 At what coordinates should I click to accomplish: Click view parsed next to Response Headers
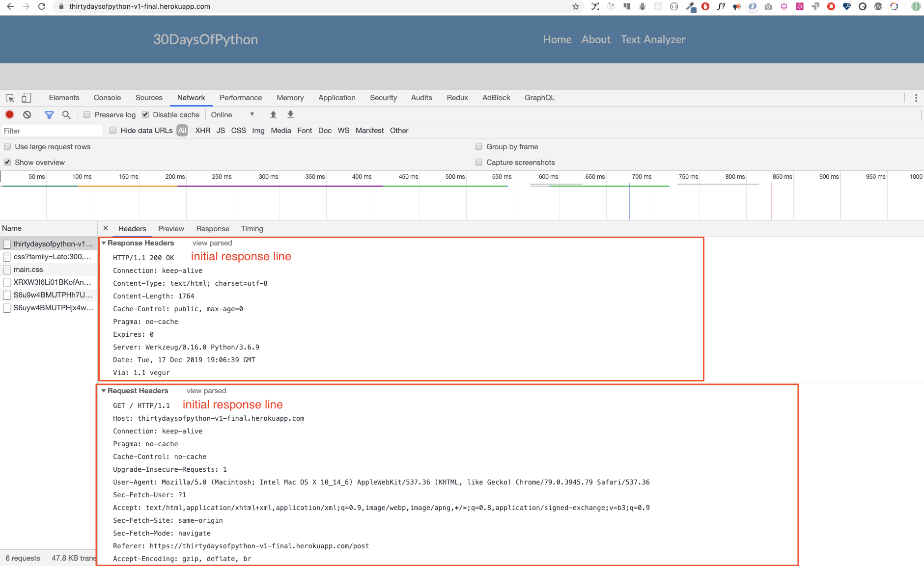pos(212,243)
